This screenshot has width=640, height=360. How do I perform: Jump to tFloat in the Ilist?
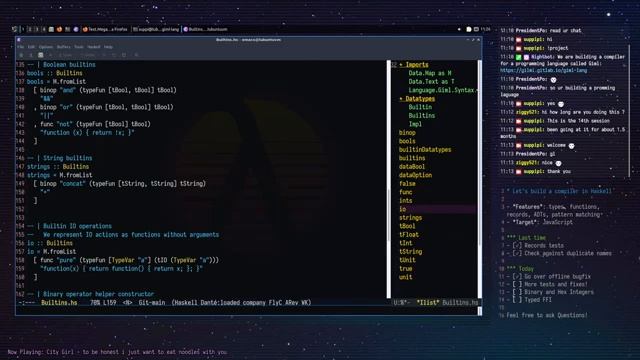point(409,235)
